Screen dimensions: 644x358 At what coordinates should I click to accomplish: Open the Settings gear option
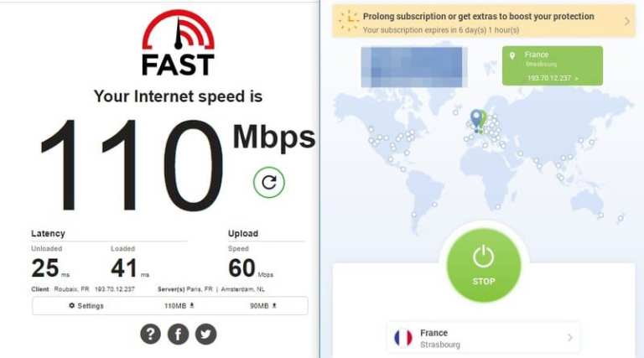pos(86,306)
